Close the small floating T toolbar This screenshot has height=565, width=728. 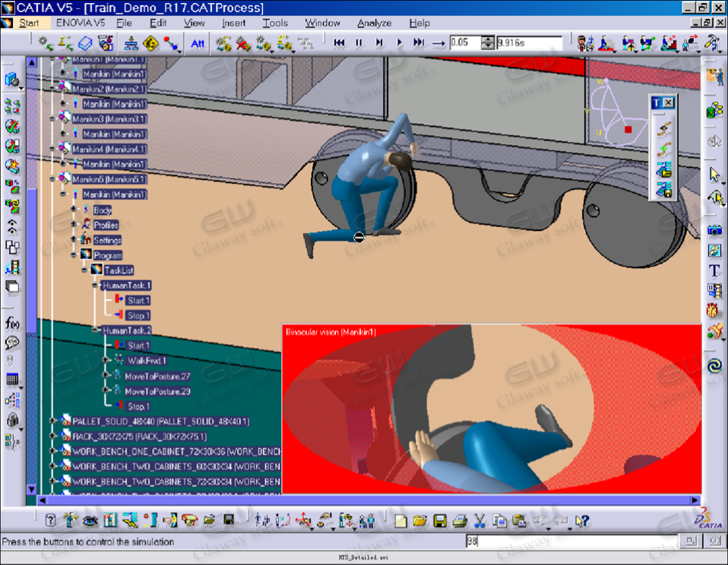coord(668,103)
